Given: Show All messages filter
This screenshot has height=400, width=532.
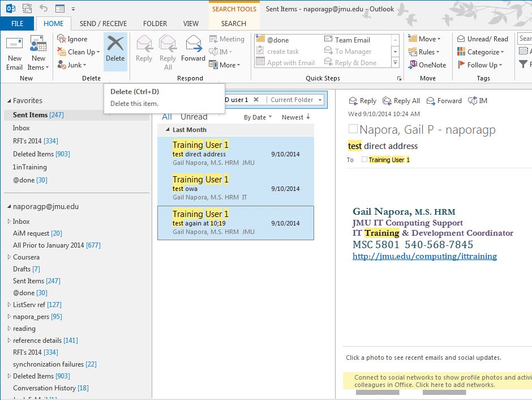Looking at the screenshot, I should 167,117.
